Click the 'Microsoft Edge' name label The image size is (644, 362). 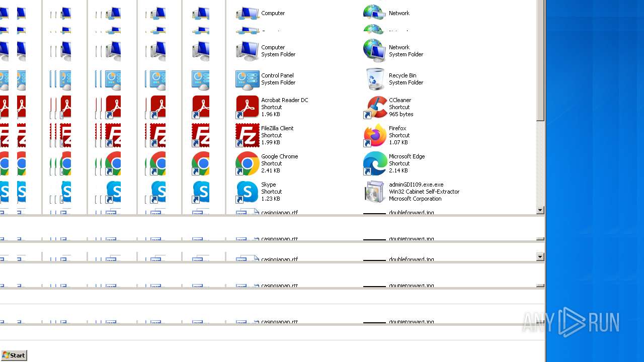pyautogui.click(x=407, y=156)
